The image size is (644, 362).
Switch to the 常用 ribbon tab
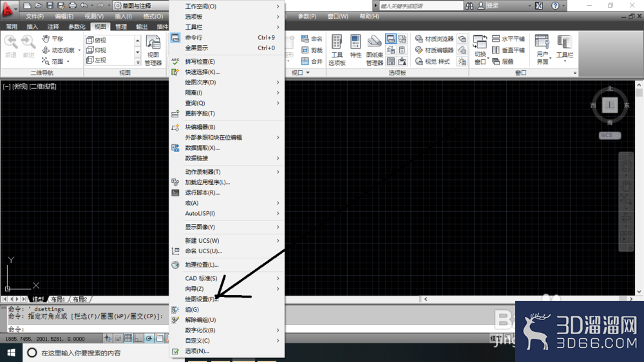tap(12, 26)
